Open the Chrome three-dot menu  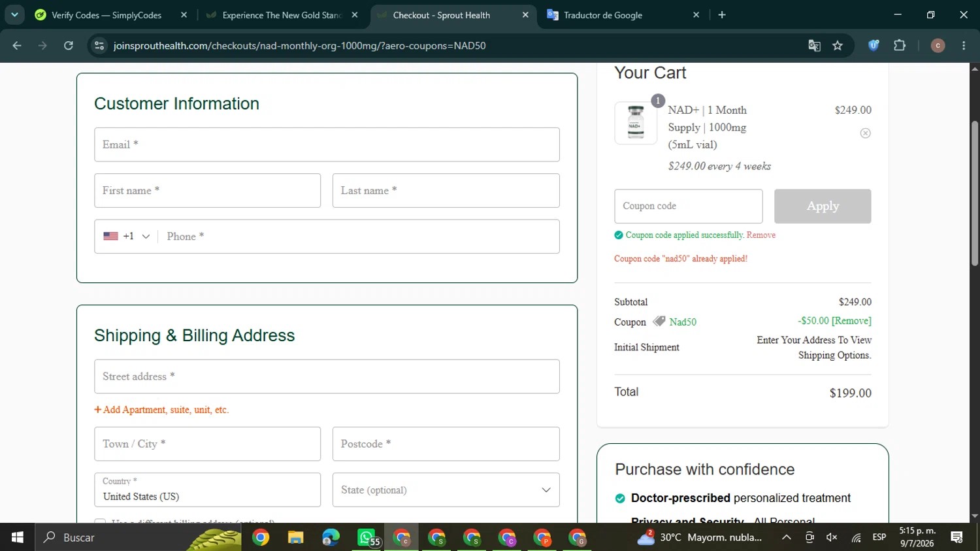964,46
